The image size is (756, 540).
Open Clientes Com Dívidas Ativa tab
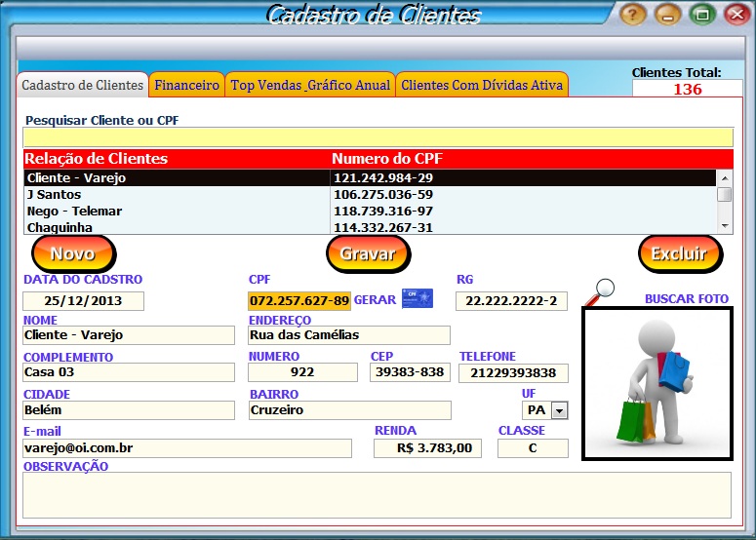tap(482, 85)
